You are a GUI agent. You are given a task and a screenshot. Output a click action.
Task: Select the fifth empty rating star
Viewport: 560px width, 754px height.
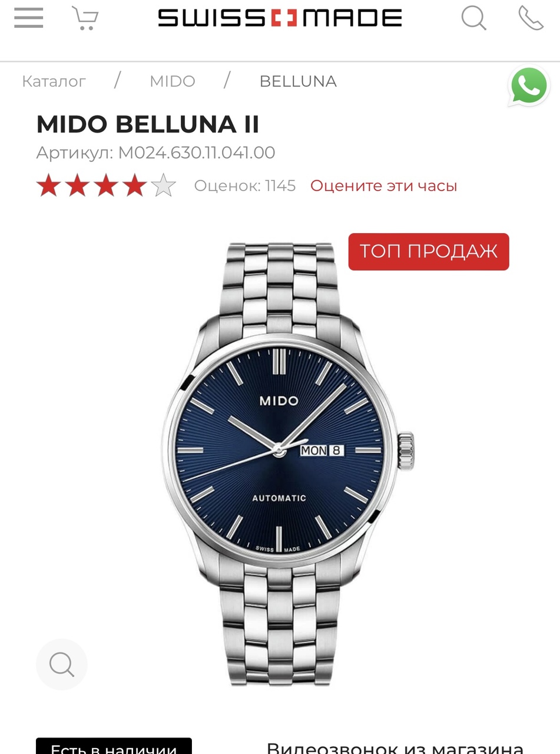point(164,186)
